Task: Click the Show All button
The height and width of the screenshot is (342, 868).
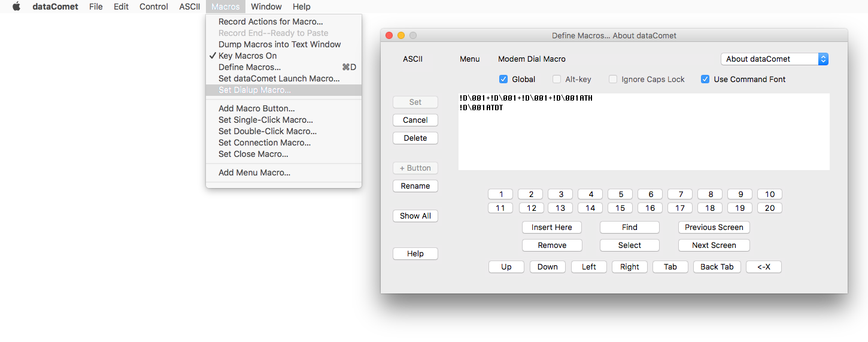Action: pyautogui.click(x=415, y=216)
